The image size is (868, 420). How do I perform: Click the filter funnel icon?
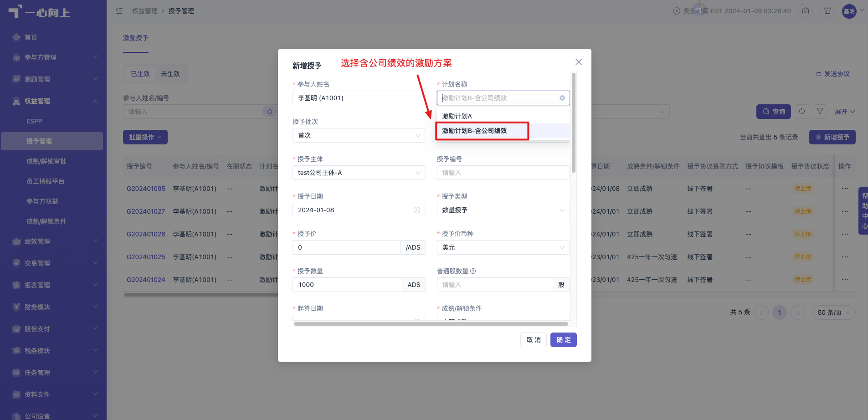click(820, 112)
